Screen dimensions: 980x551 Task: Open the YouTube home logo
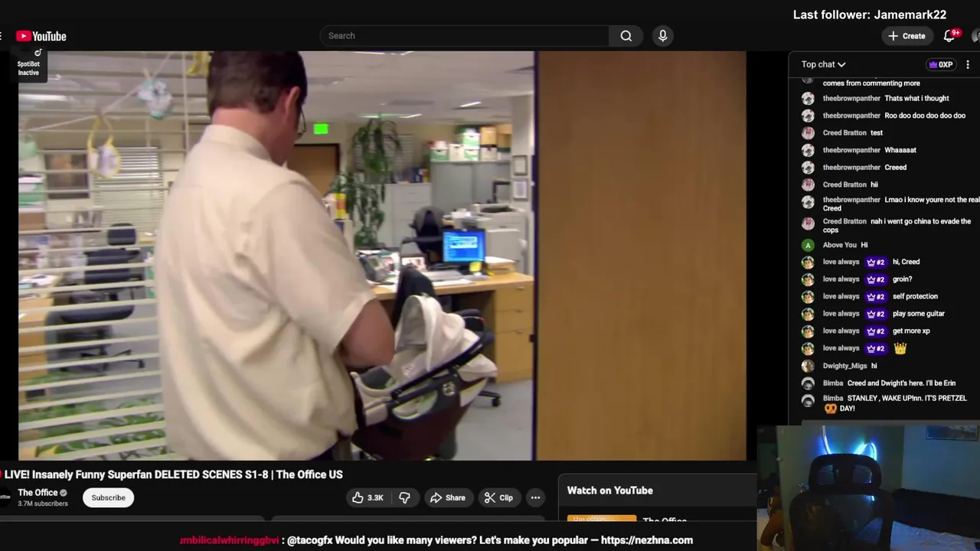coord(41,36)
